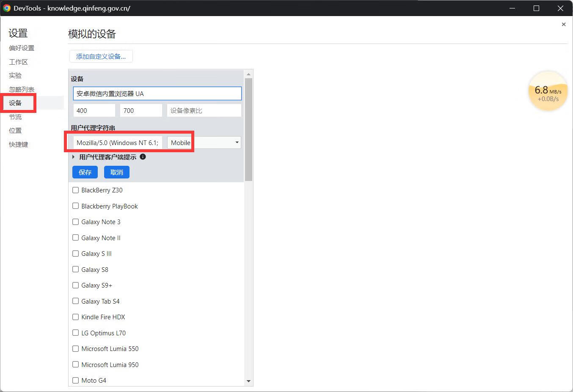
Task: Open 节流 settings section
Action: click(x=15, y=117)
